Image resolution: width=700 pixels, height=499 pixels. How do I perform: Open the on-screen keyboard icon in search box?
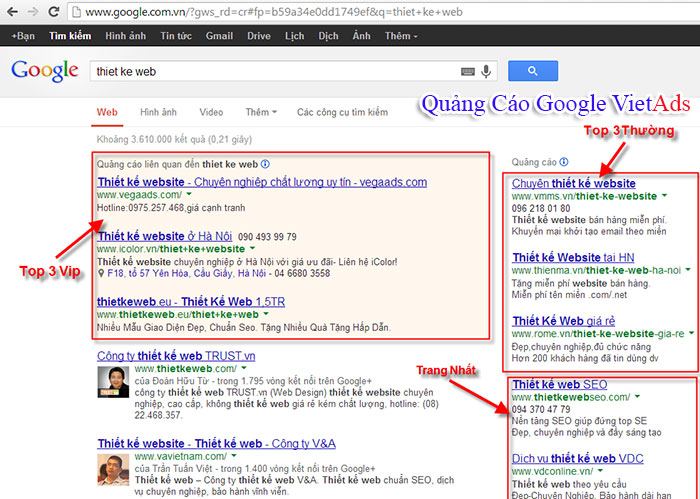tap(467, 71)
